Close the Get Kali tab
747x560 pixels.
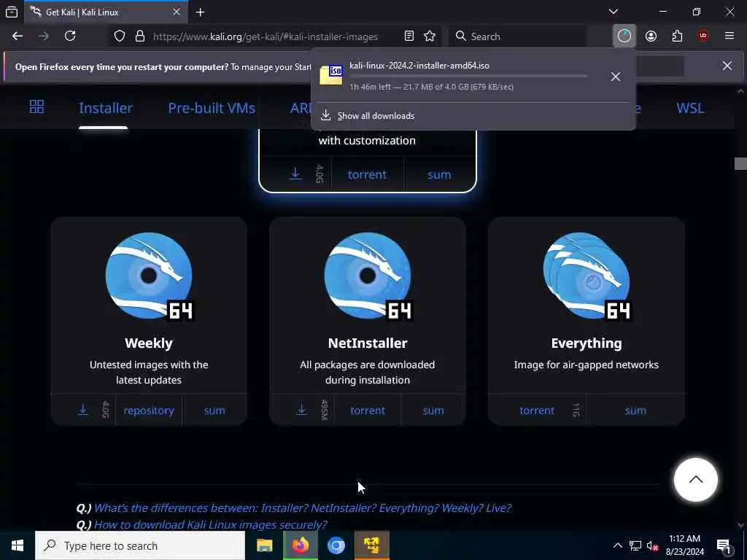coord(177,12)
